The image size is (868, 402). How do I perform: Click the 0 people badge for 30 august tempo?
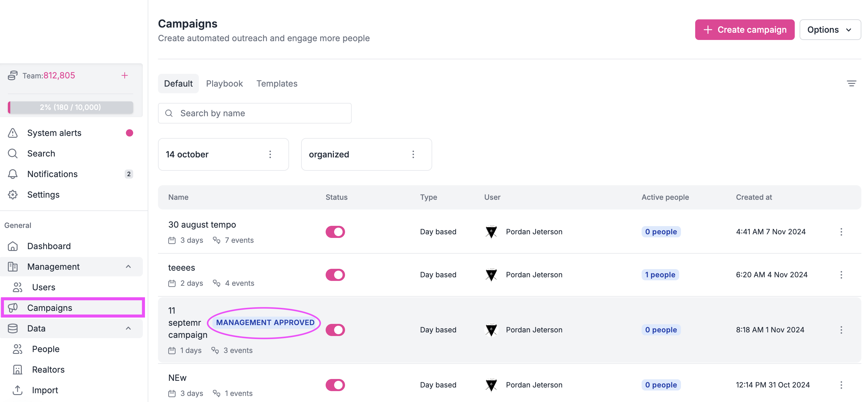pyautogui.click(x=661, y=232)
